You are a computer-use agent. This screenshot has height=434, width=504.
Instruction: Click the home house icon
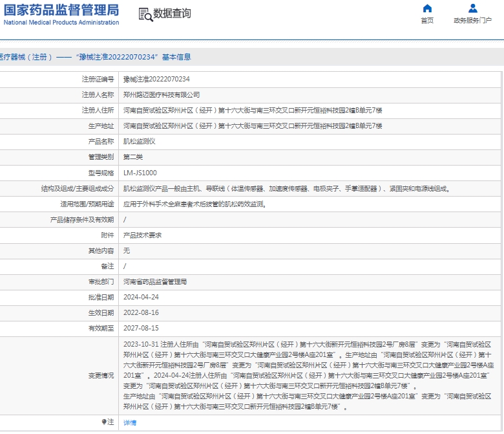[x=426, y=8]
